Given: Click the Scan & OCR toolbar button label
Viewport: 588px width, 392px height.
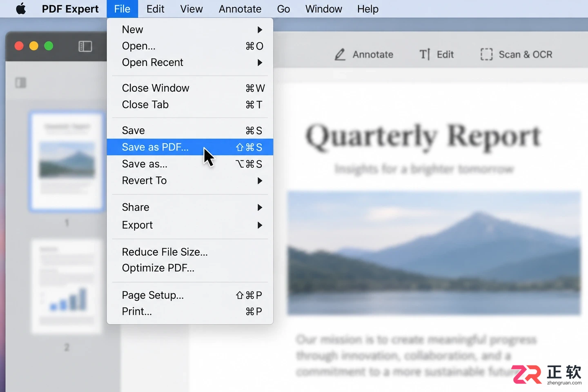Looking at the screenshot, I should 526,54.
